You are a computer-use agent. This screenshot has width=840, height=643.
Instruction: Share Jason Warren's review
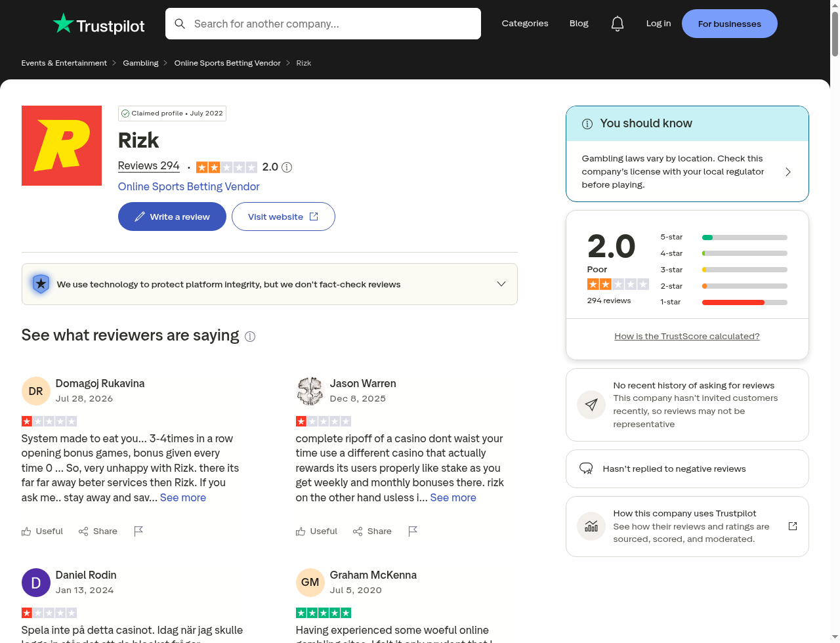click(x=372, y=531)
